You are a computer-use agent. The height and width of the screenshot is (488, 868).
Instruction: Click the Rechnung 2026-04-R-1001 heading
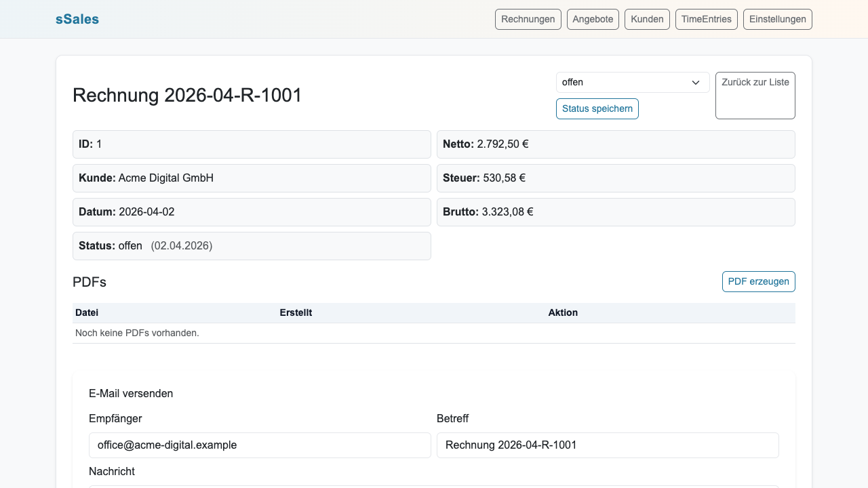pos(187,96)
